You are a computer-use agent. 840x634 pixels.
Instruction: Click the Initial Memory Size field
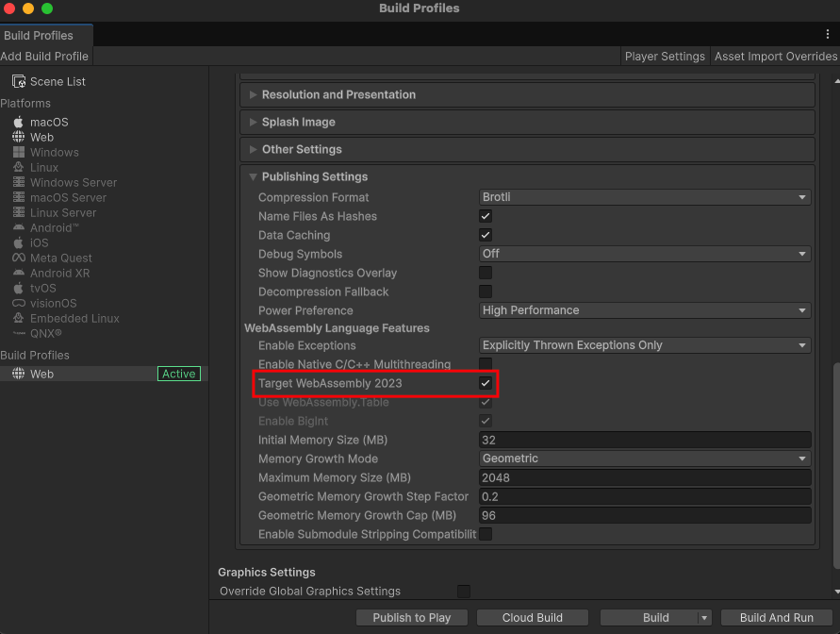pos(645,440)
